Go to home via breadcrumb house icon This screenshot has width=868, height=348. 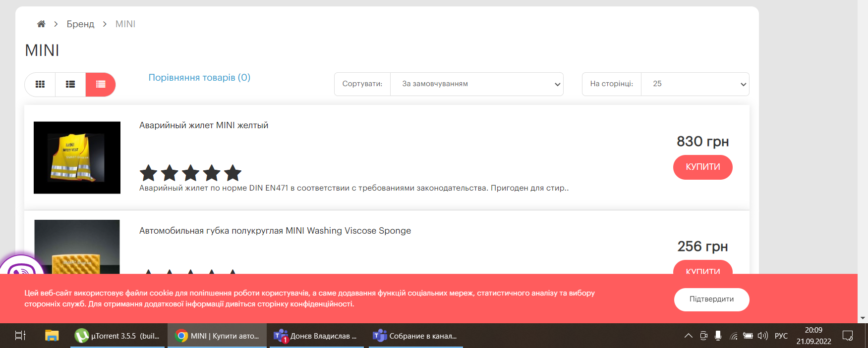pos(41,24)
